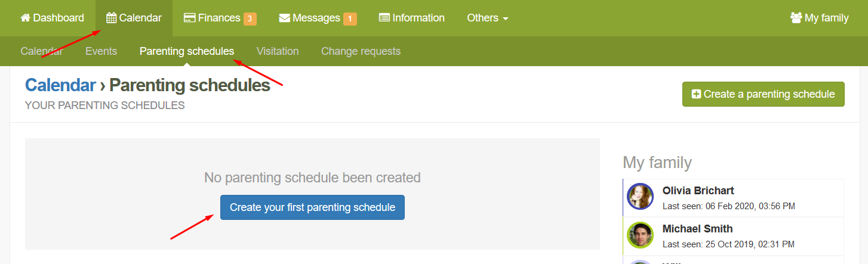Open Olivia Brichart's profile avatar
Viewport: 868px width, 264px height.
pyautogui.click(x=641, y=197)
